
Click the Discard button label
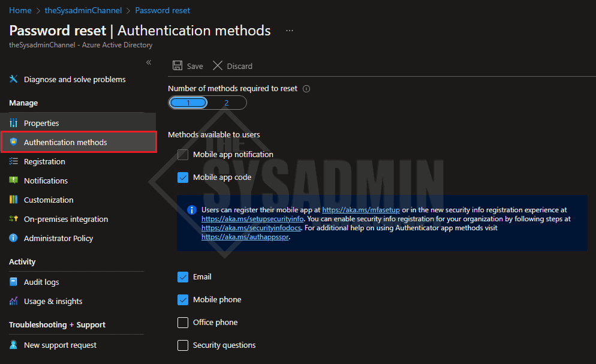(239, 66)
